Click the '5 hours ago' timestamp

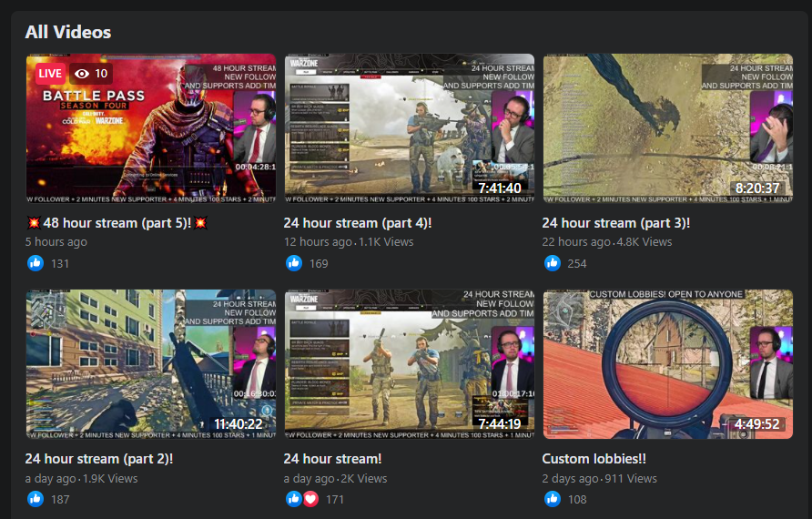click(56, 242)
